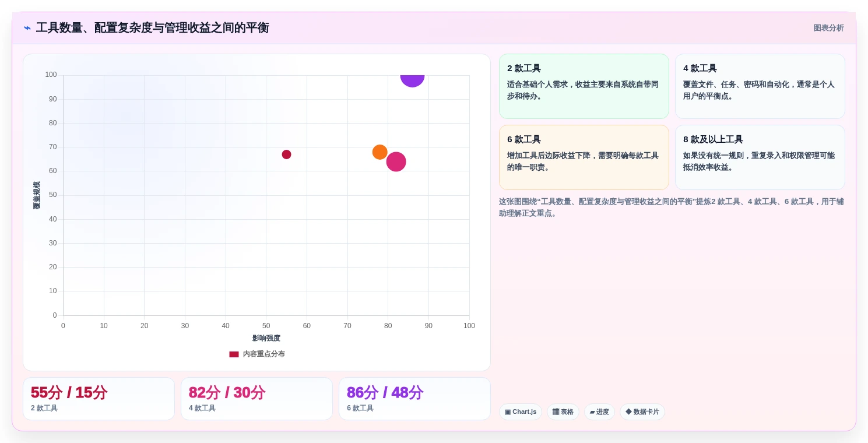
Task: Click the 覆盖规模 y-axis label
Action: point(37,195)
